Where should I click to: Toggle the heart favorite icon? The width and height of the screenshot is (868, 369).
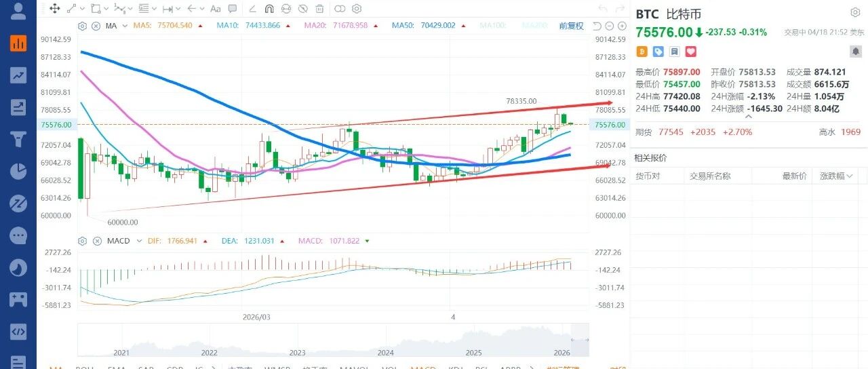pyautogui.click(x=690, y=52)
